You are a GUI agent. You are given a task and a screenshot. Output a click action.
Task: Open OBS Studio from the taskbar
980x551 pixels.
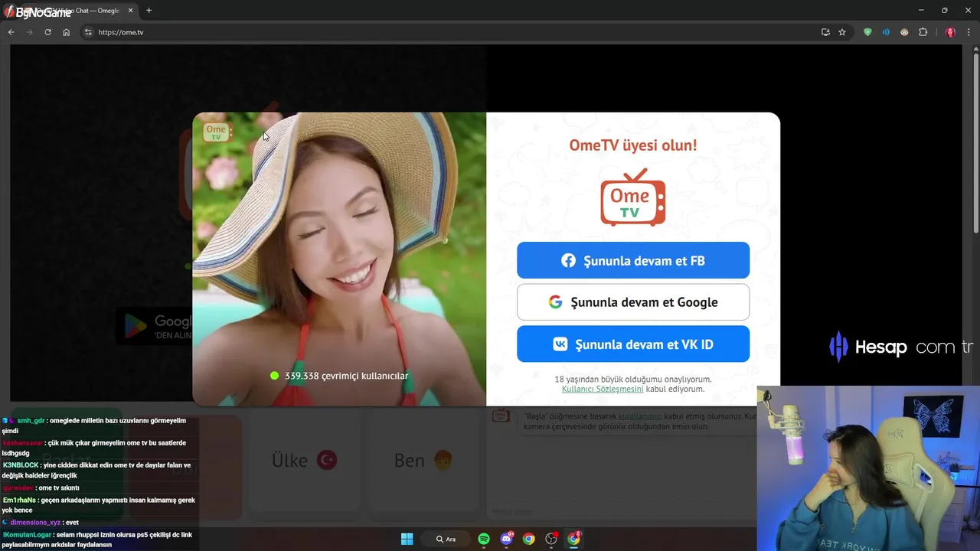pyautogui.click(x=550, y=539)
